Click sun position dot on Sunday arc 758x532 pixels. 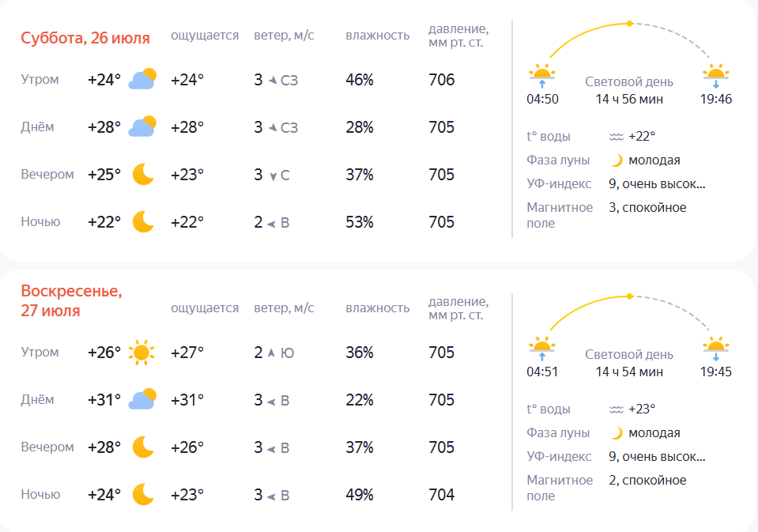click(629, 296)
